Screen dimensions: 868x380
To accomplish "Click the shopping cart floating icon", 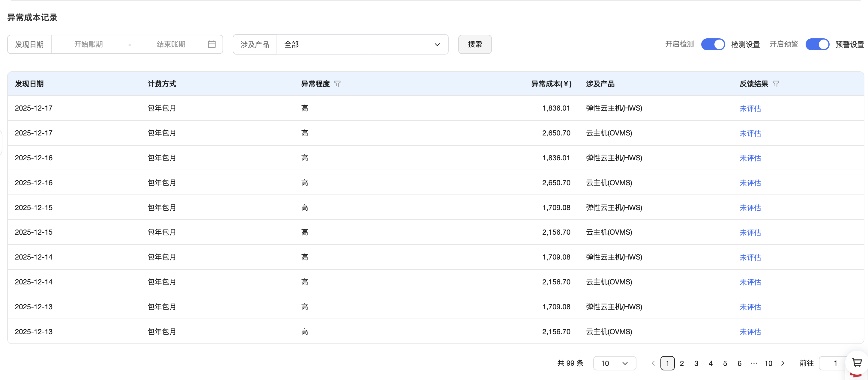I will point(857,363).
